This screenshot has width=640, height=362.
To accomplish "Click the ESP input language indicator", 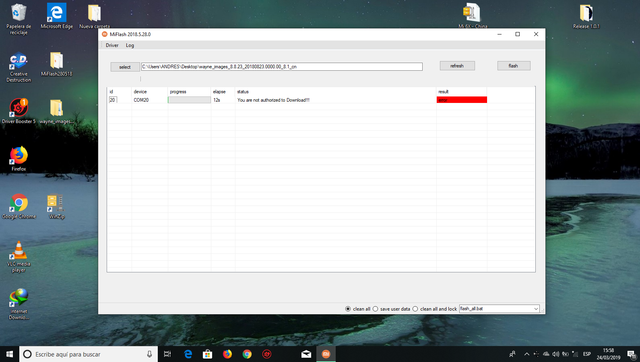I will click(587, 354).
